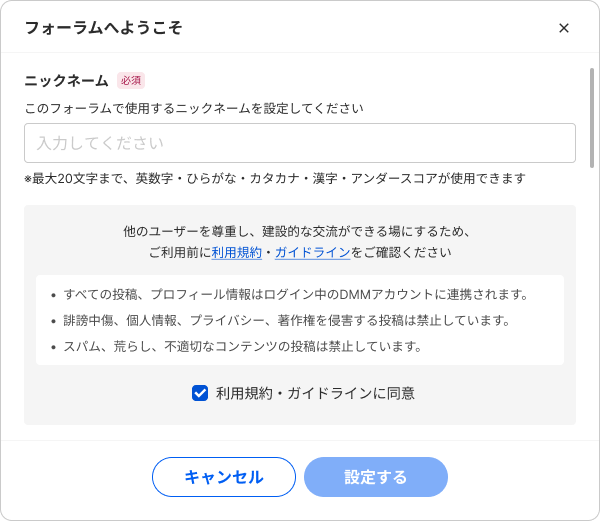Click the 他のユーザーを尊重し intro sentence
The image size is (600, 521).
(297, 231)
